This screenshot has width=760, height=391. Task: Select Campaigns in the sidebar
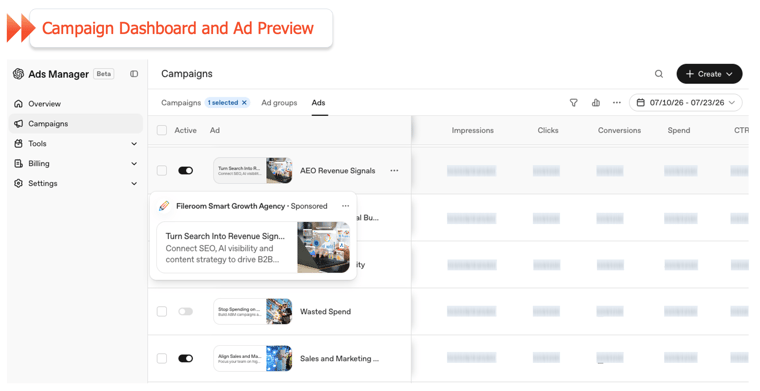click(x=76, y=124)
